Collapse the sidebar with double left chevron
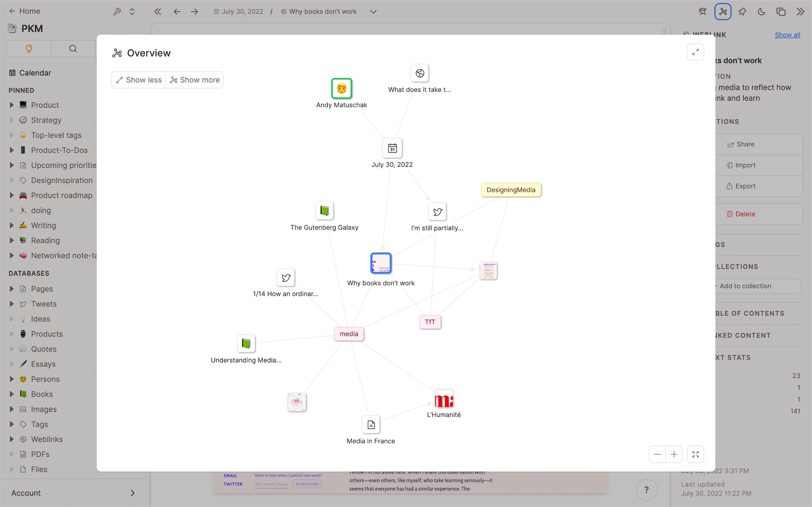This screenshot has height=507, width=812. [158, 11]
